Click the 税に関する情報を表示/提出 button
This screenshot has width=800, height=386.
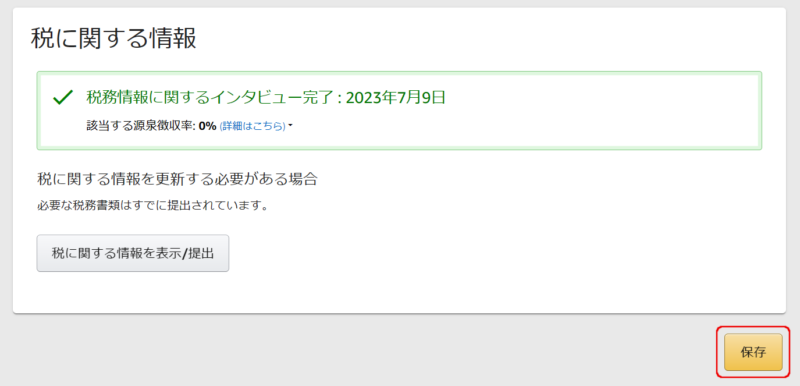pos(133,253)
